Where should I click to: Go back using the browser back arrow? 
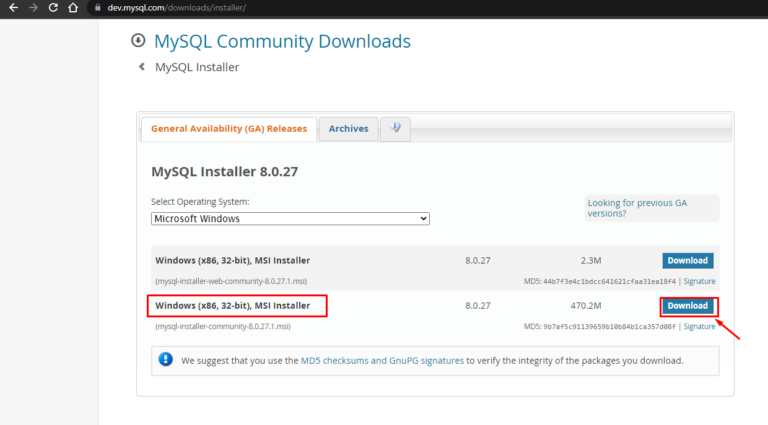coord(13,8)
